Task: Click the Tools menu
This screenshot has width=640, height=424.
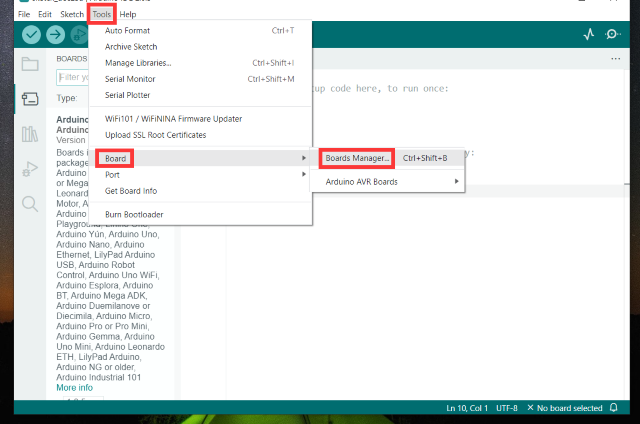Action: point(102,14)
